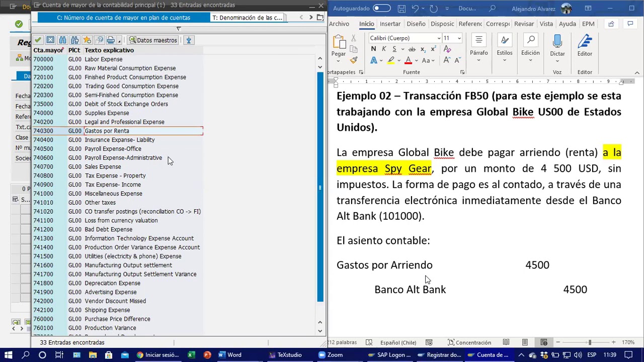Collapse the Word ribbon chevron

click(637, 72)
